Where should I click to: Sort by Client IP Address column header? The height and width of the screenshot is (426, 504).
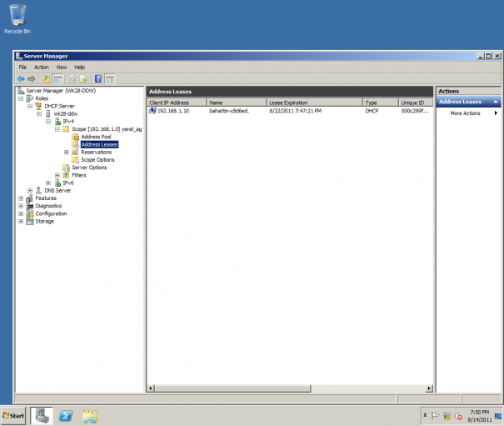point(176,103)
